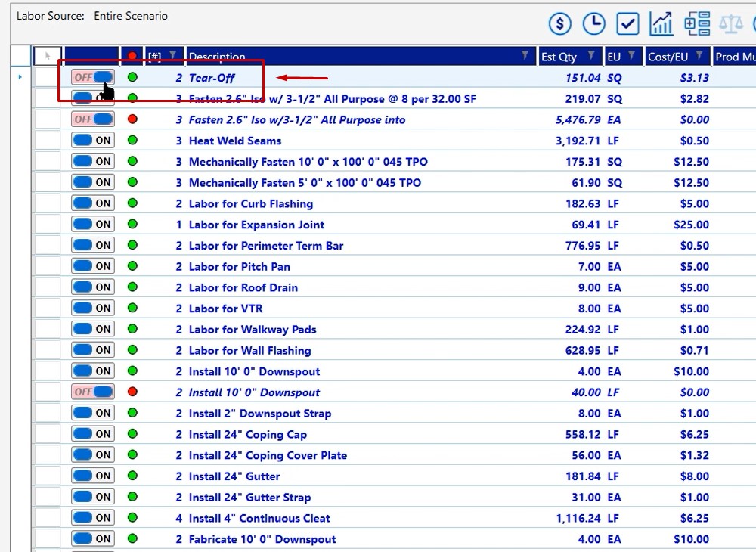Select the Labor for Expansion Joint row

pos(257,225)
